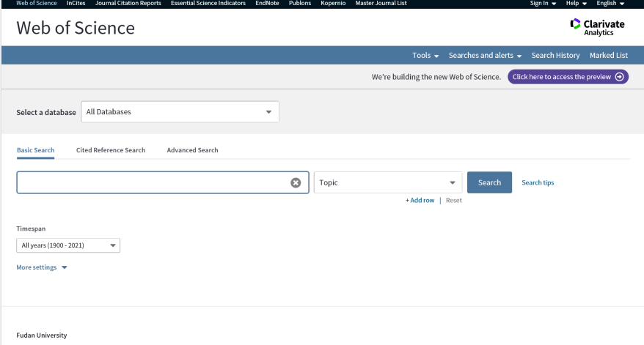
Task: Open the Marked List
Action: point(609,56)
